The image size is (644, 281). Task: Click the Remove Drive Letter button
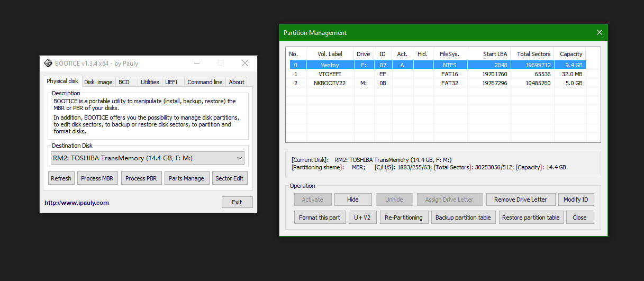point(521,200)
